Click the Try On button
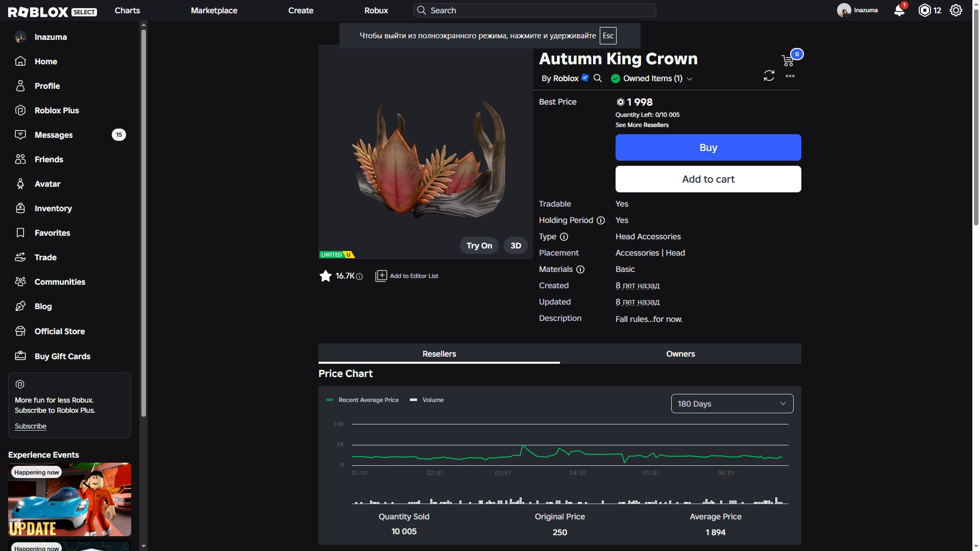This screenshot has width=980, height=551. click(479, 245)
